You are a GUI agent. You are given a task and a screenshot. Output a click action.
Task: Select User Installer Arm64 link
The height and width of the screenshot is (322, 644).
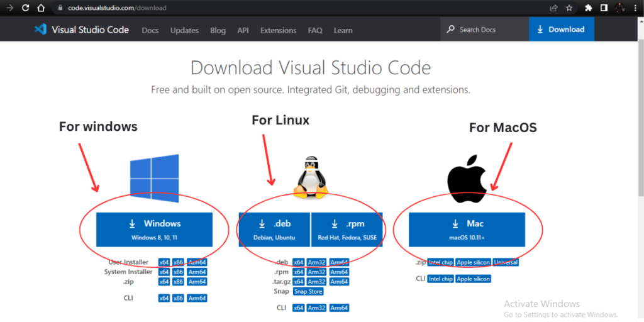click(197, 262)
